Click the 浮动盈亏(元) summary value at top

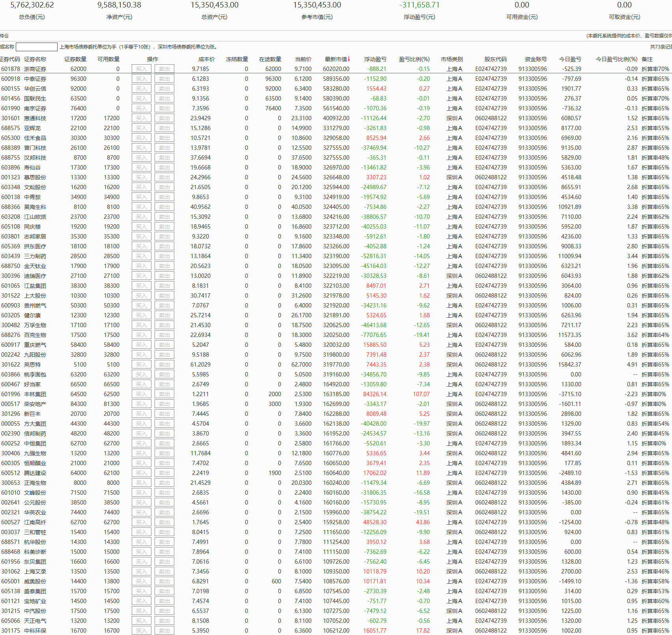419,5
